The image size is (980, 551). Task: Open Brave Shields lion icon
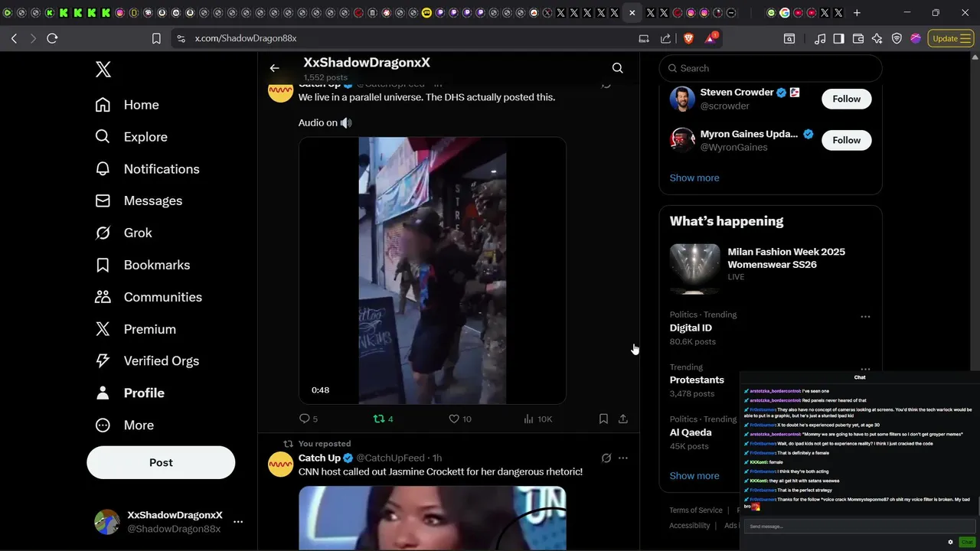pos(688,38)
